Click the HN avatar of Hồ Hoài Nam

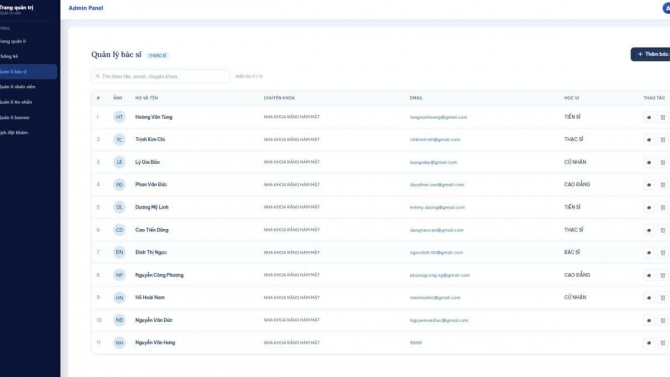point(119,297)
